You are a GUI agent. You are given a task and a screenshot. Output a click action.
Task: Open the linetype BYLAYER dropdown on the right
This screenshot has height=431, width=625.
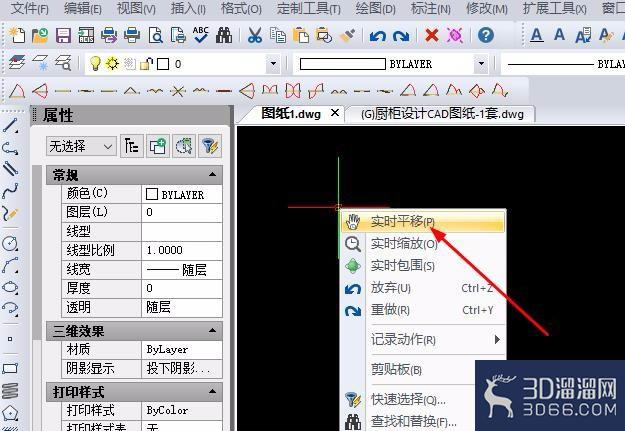[563, 64]
